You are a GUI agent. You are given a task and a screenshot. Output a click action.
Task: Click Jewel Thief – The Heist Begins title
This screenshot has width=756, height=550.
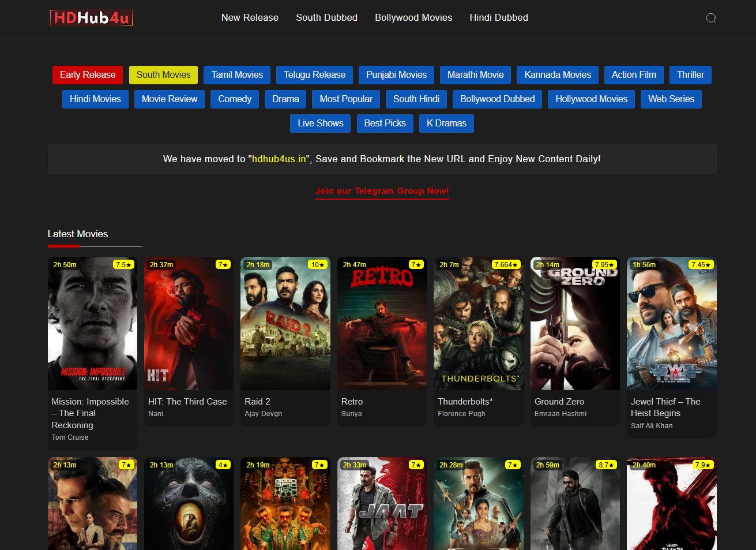[x=665, y=407]
